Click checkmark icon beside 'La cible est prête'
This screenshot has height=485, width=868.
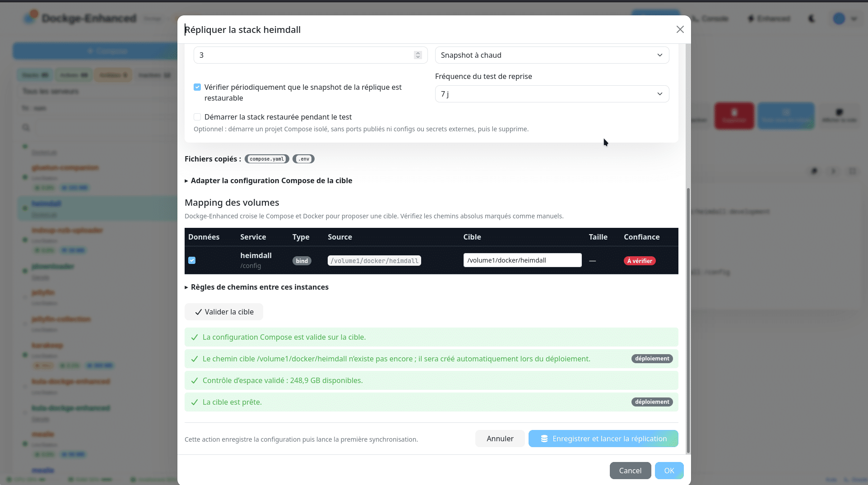click(x=195, y=402)
